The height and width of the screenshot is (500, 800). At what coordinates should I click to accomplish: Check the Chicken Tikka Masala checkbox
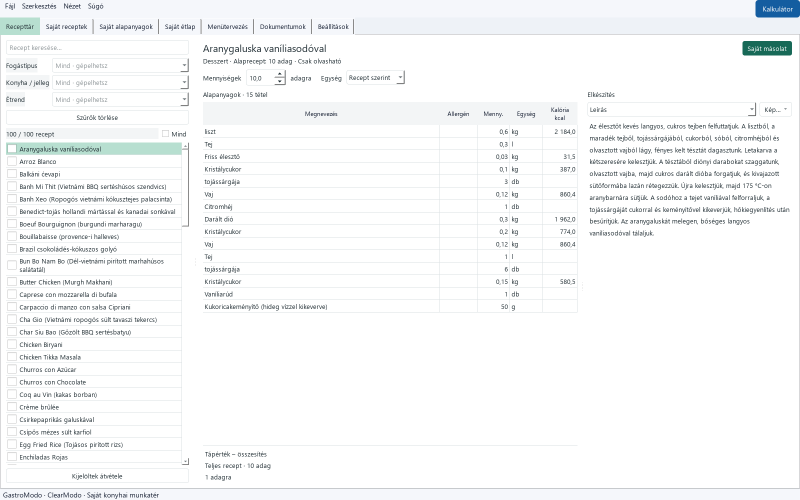(12, 357)
